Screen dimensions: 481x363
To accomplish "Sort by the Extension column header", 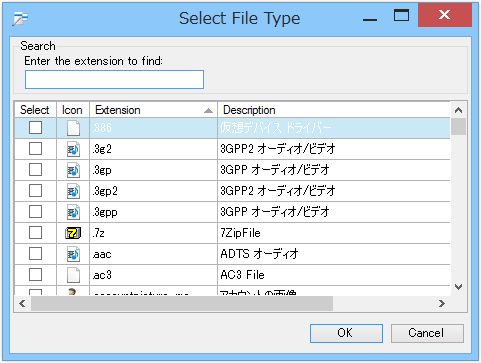I will click(x=153, y=110).
